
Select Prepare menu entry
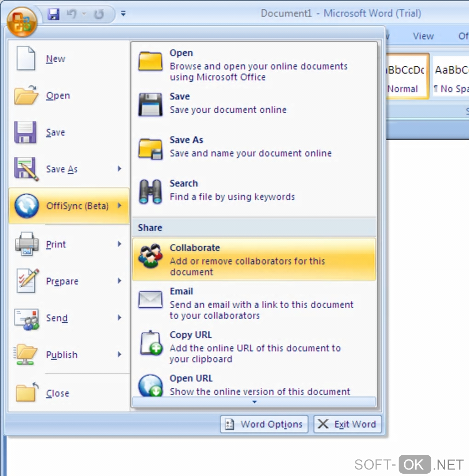(x=69, y=281)
